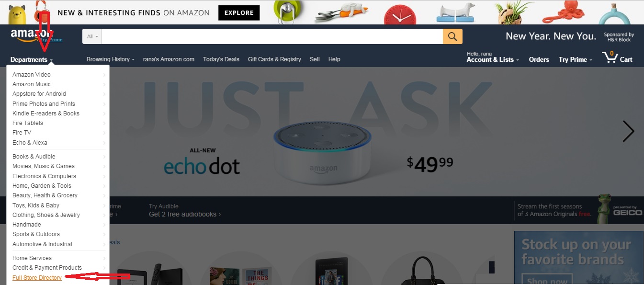
Task: Expand the Departments menu
Action: 31,60
